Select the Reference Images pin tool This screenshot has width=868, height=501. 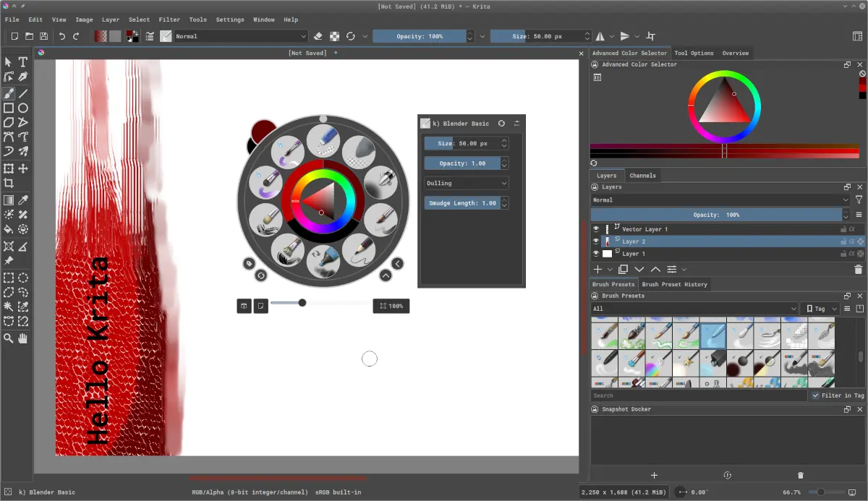pos(9,260)
